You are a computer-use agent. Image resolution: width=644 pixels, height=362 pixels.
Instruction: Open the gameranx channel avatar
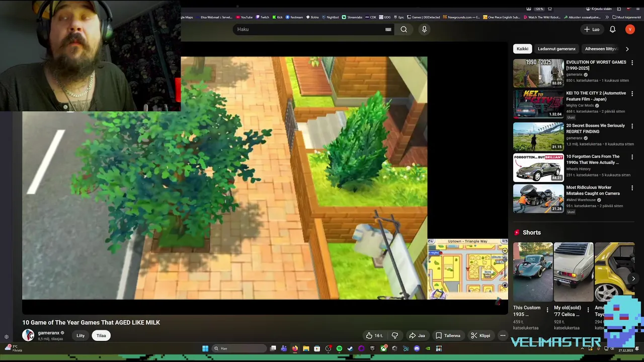click(x=28, y=335)
